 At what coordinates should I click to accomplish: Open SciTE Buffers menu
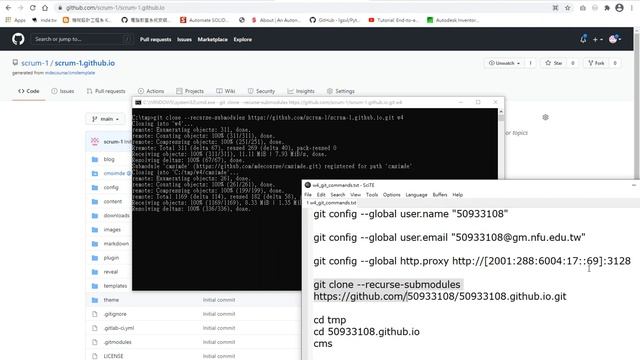(x=440, y=195)
